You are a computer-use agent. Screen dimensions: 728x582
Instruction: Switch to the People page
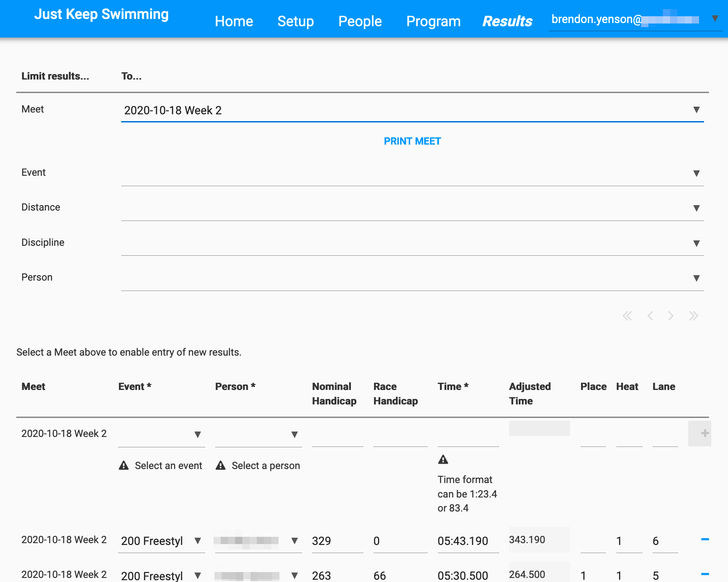[x=360, y=21]
